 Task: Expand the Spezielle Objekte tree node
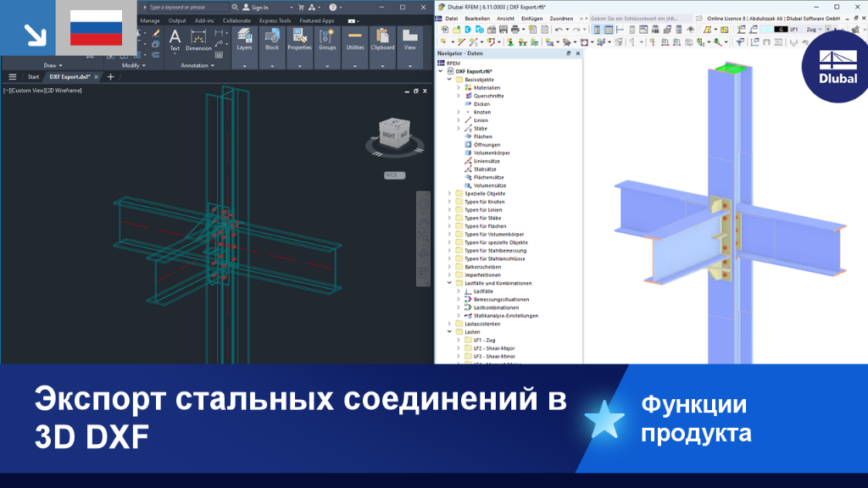449,194
